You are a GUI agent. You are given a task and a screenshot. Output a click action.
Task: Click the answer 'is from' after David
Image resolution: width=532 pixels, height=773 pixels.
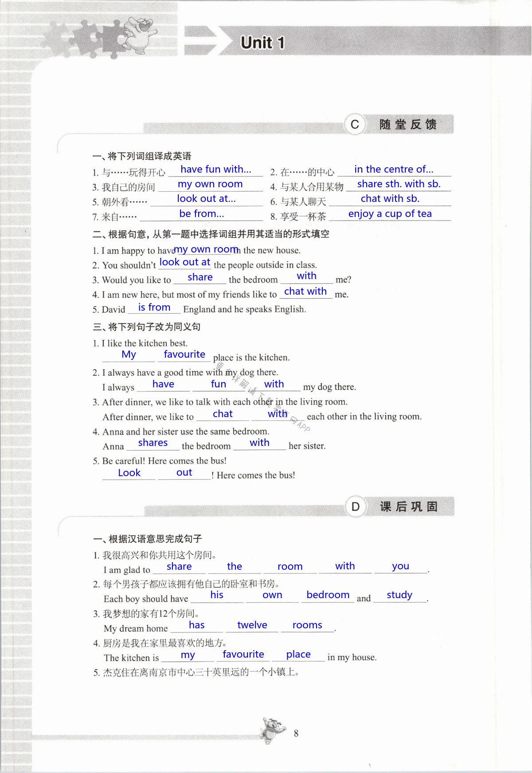click(154, 307)
